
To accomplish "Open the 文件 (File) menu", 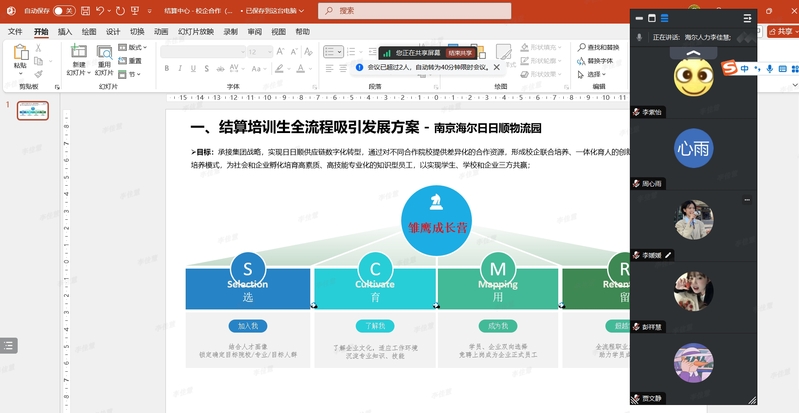I will pos(15,32).
